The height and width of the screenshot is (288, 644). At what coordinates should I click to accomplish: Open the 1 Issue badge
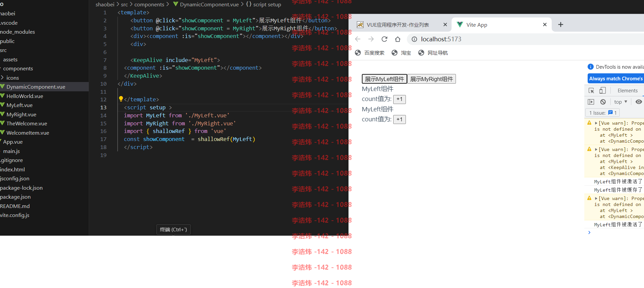(603, 113)
